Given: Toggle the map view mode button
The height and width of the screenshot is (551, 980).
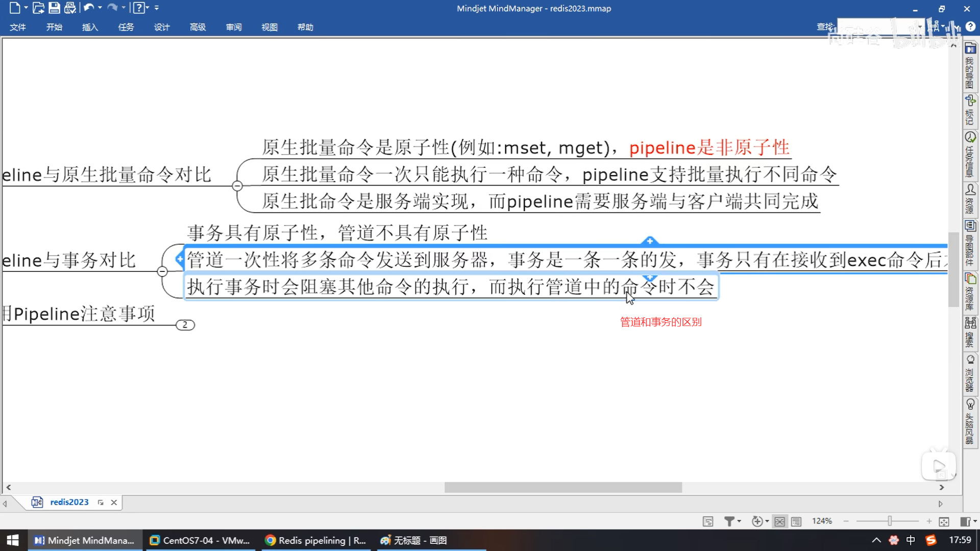Looking at the screenshot, I should click(x=779, y=521).
